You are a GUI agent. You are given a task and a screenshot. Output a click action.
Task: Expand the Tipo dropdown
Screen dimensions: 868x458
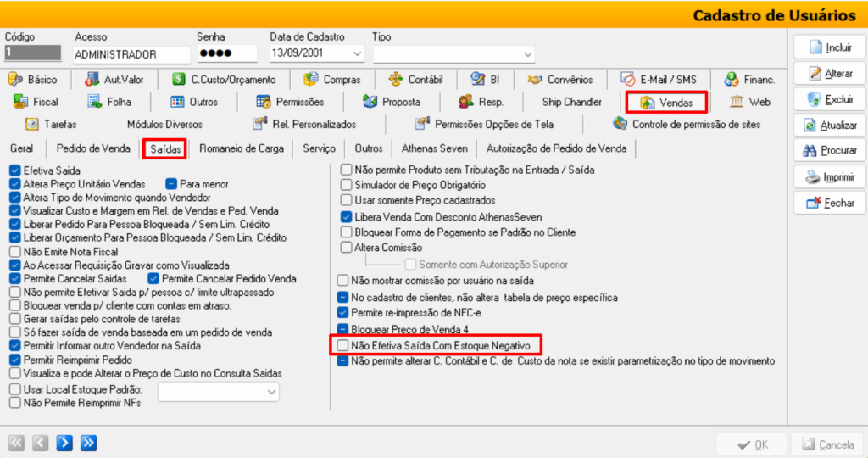(x=528, y=54)
